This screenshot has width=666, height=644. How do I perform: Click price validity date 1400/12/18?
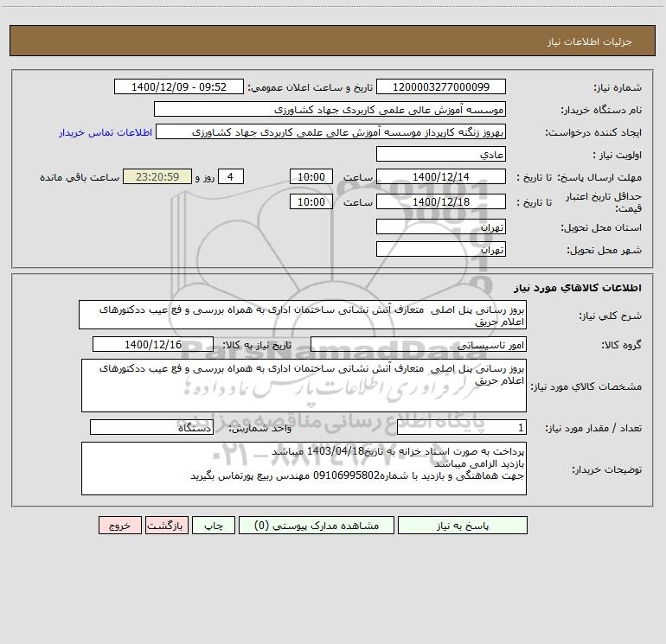point(441,201)
